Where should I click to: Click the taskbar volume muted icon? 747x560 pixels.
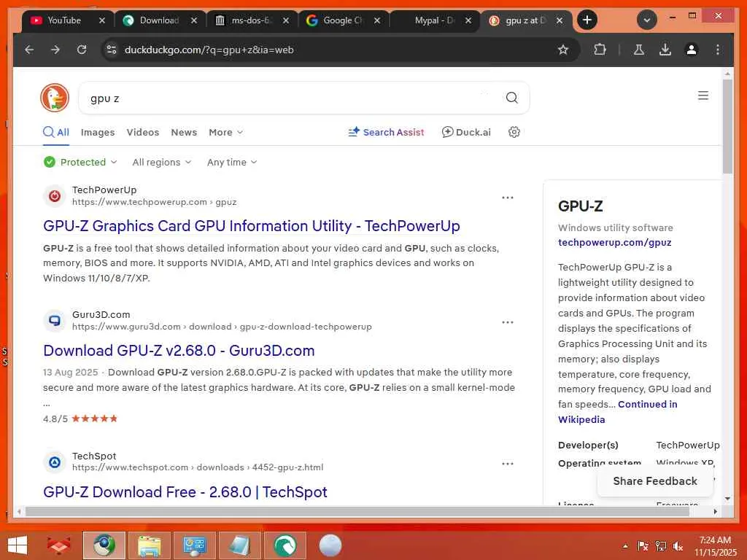pyautogui.click(x=678, y=546)
